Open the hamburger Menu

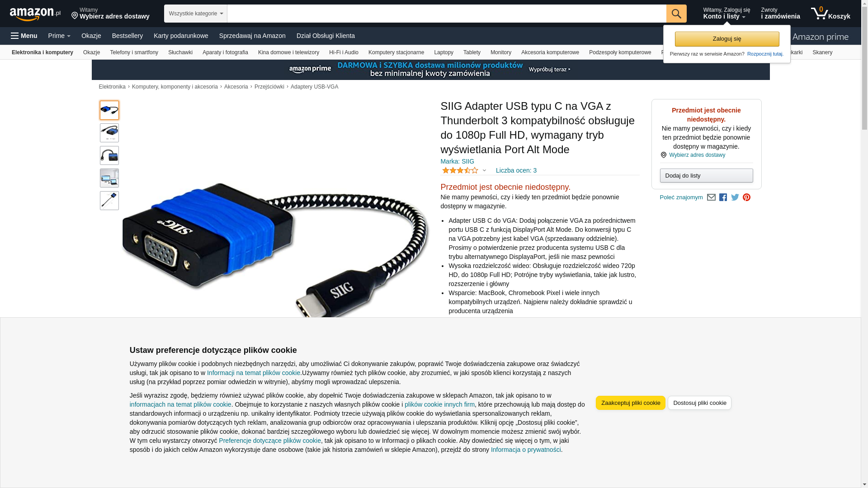pos(24,36)
